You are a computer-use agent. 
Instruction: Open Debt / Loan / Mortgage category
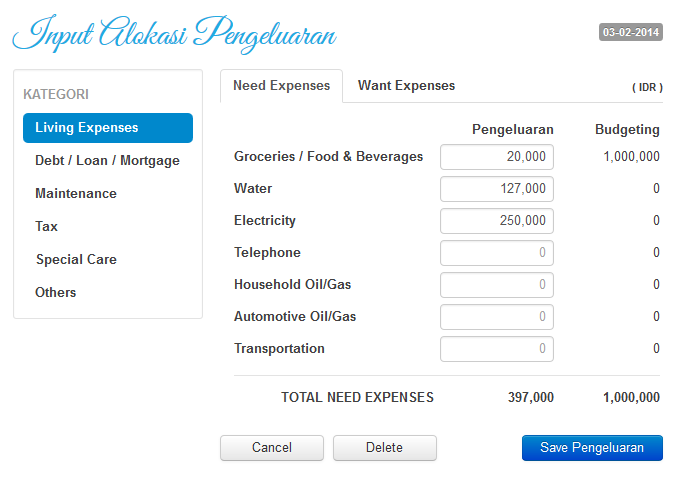108,161
